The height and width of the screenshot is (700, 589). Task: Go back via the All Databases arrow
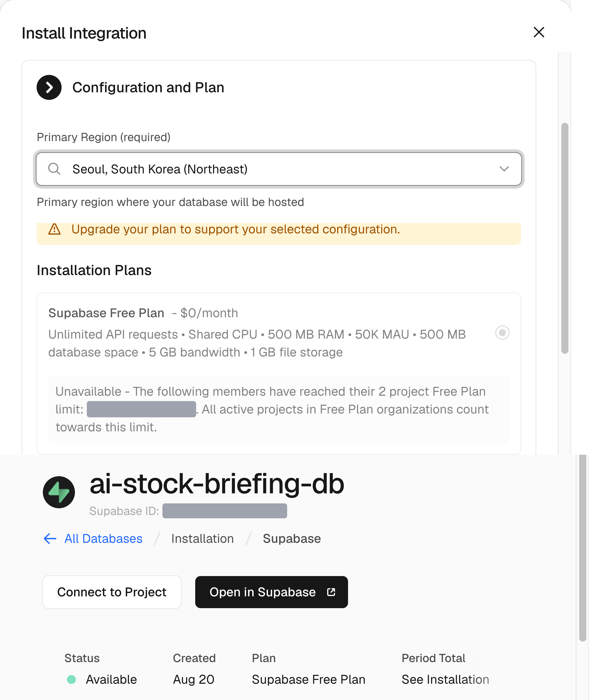point(50,539)
